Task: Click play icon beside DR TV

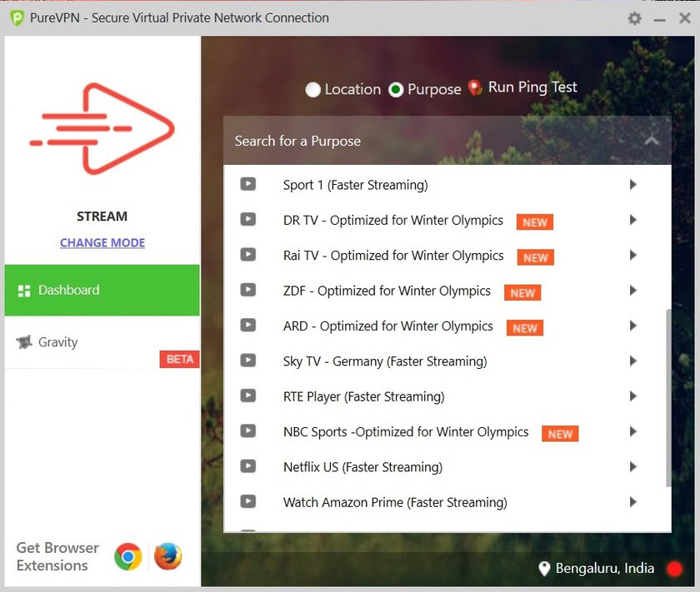Action: coord(247,219)
